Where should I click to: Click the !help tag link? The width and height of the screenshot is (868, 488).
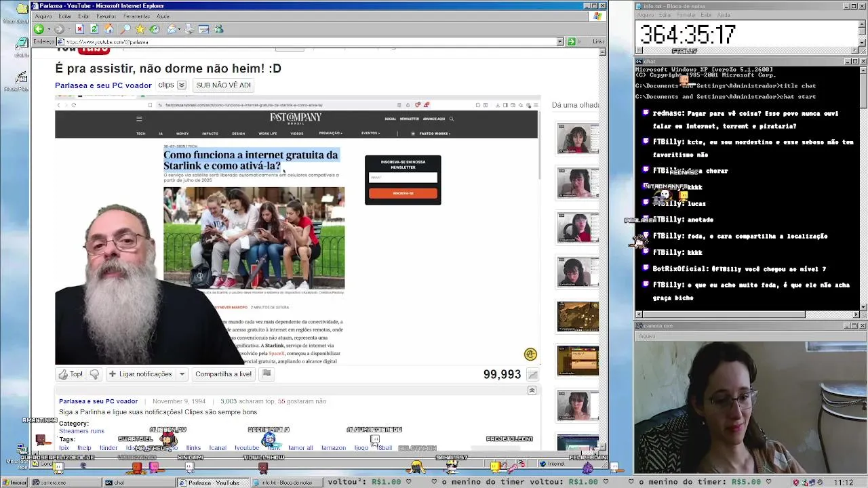click(84, 448)
